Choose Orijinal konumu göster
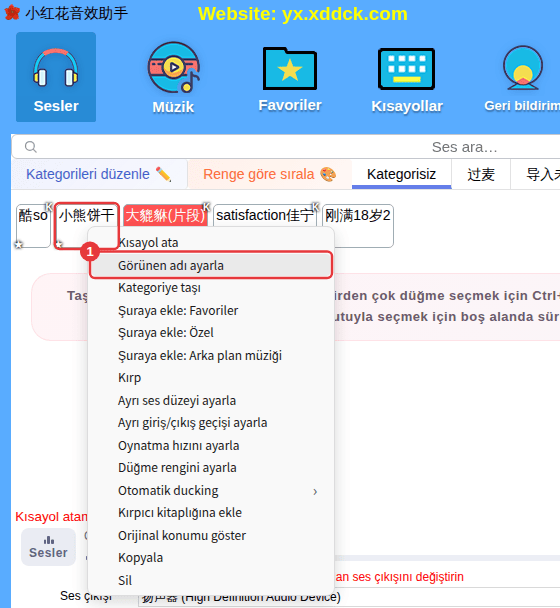 coord(211,535)
